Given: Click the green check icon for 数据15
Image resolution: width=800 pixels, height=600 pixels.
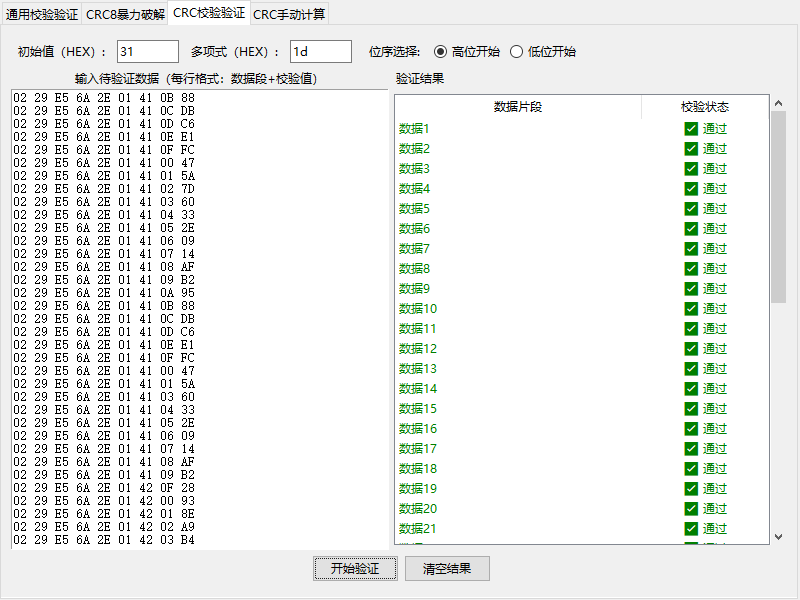Looking at the screenshot, I should pyautogui.click(x=691, y=409).
